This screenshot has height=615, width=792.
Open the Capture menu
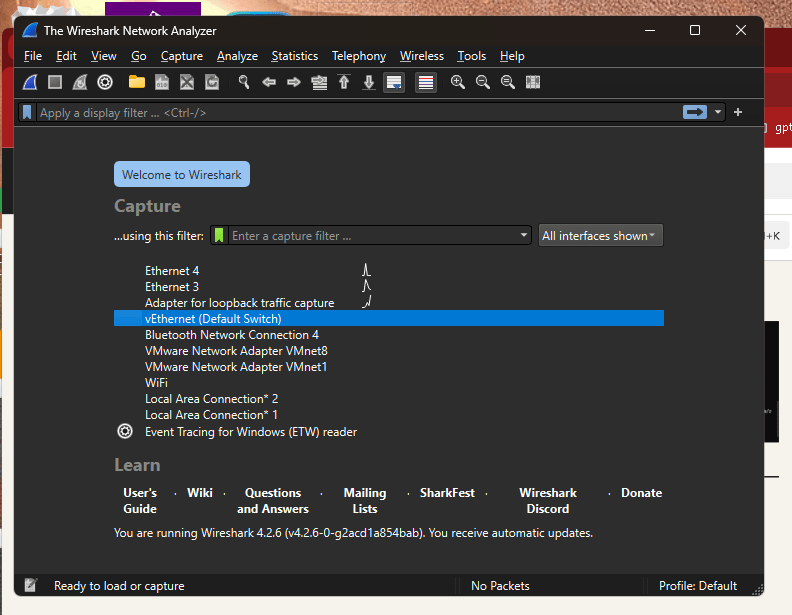click(182, 56)
